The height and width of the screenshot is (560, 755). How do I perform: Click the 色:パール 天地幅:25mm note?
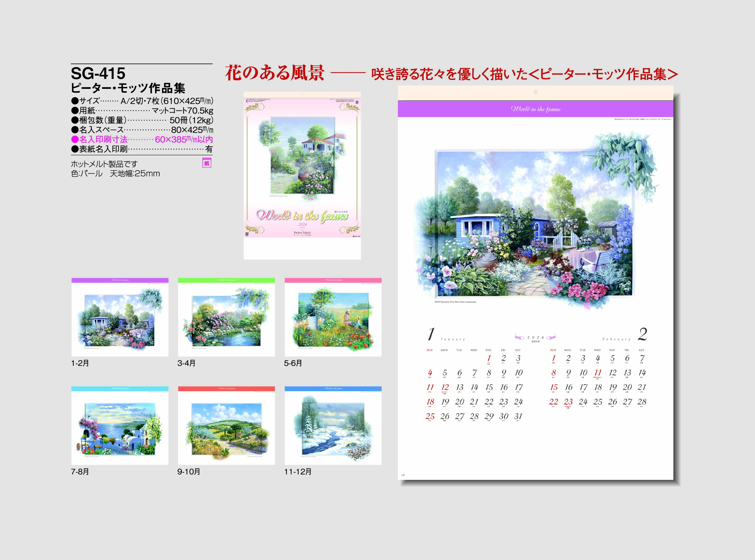coord(115,173)
